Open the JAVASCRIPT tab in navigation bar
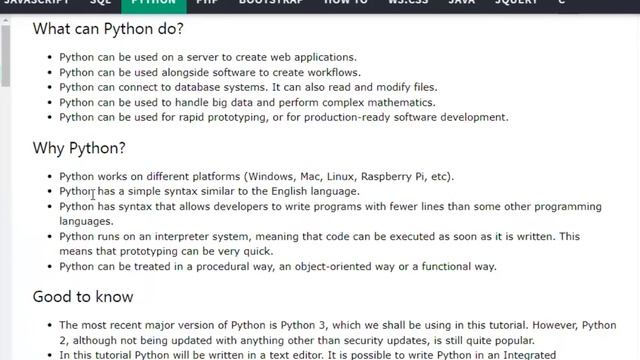 coord(37,3)
